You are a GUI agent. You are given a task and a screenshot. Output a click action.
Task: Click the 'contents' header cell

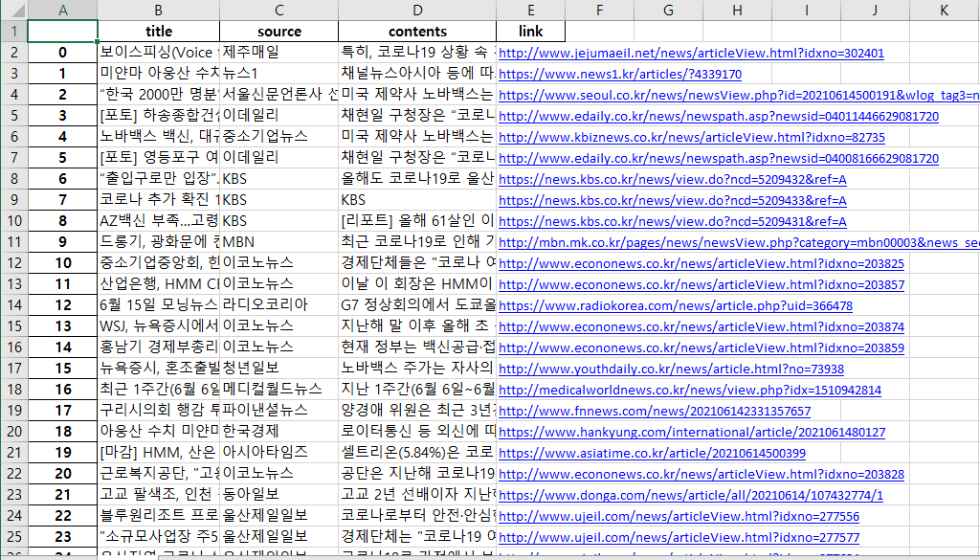(417, 32)
